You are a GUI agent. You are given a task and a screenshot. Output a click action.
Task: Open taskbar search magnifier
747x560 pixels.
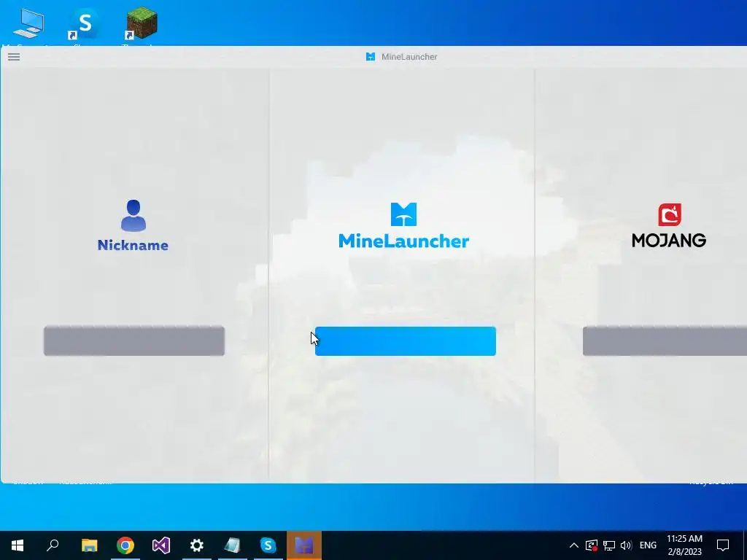coord(53,545)
